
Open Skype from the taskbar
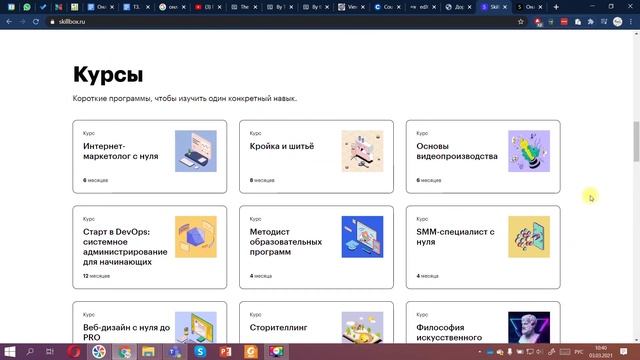tap(200, 352)
